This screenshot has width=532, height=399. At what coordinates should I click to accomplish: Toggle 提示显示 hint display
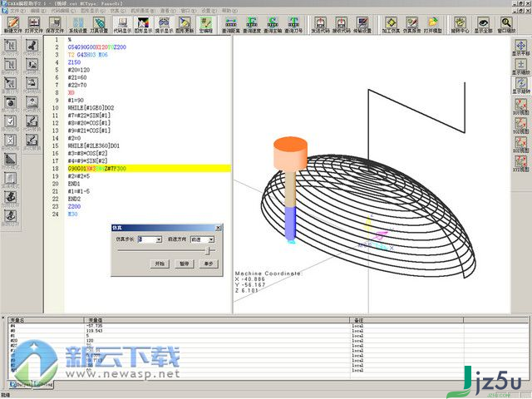165,24
